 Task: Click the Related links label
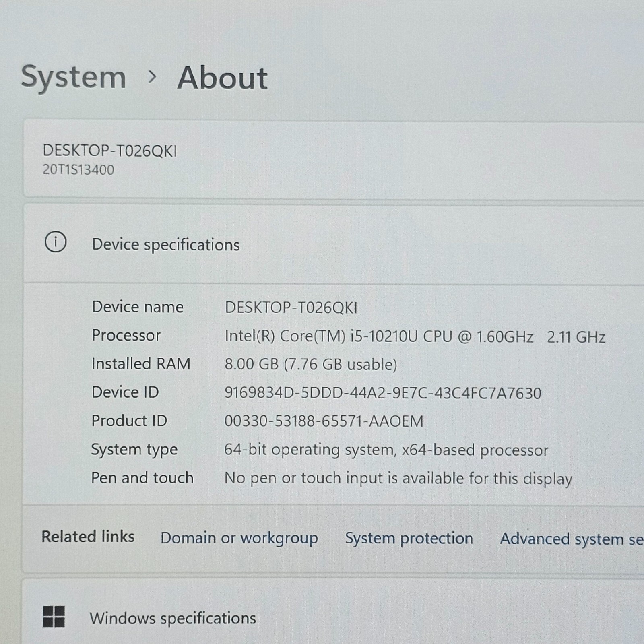88,537
